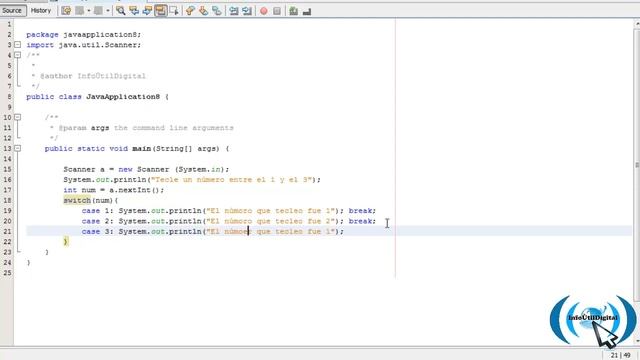The height and width of the screenshot is (360, 640).
Task: Click on 'package javaapplication8;' line
Action: tap(84, 35)
